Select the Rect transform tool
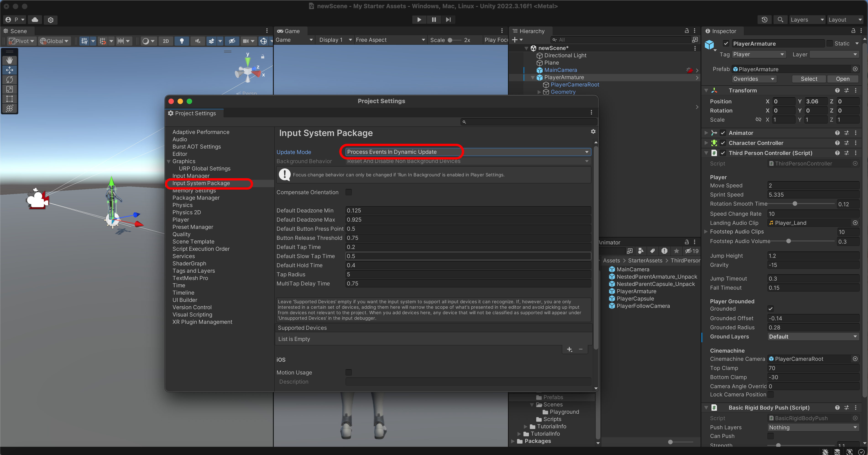 [9, 99]
